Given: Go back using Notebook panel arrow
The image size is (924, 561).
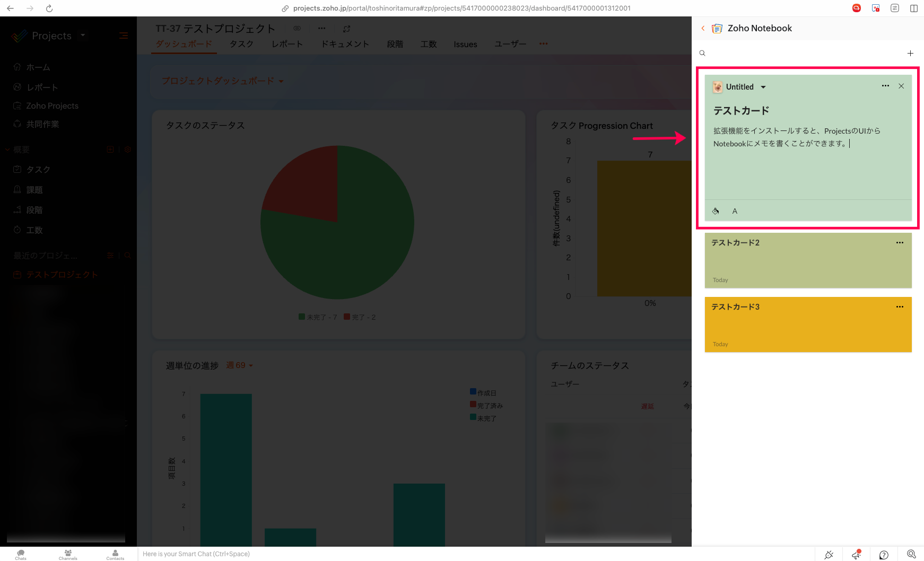Looking at the screenshot, I should click(703, 29).
